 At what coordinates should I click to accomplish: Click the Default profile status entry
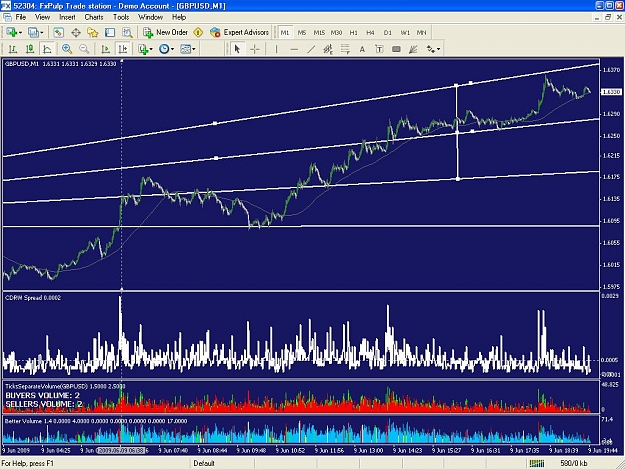coord(204,463)
